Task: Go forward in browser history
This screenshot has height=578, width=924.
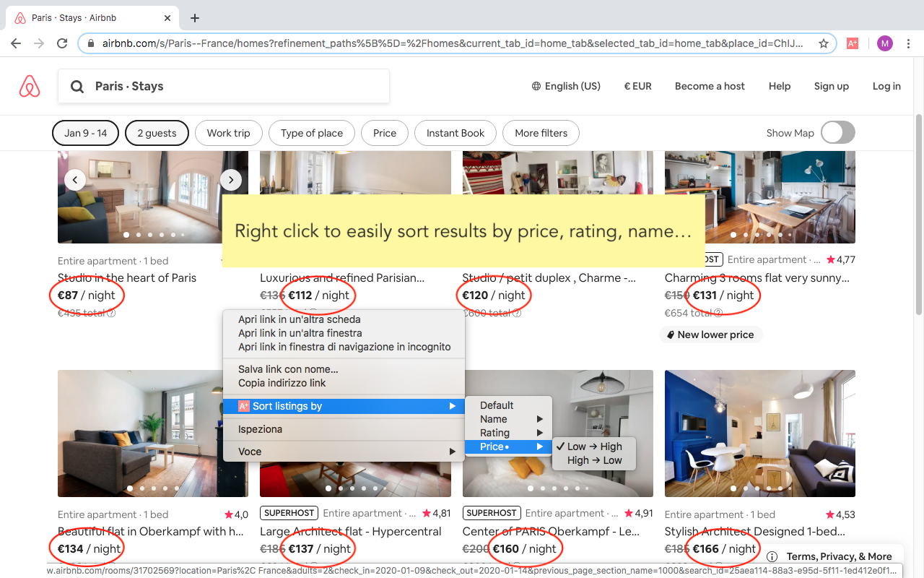Action: (39, 43)
